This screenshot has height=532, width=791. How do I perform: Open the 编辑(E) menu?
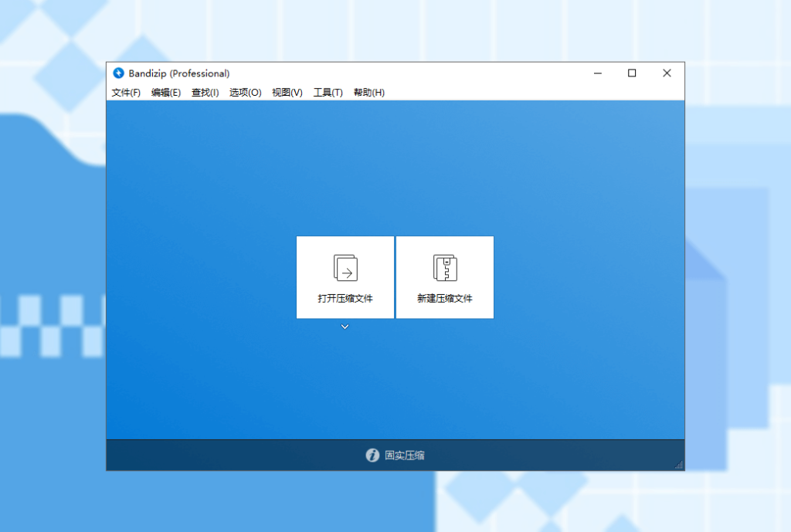coord(166,93)
